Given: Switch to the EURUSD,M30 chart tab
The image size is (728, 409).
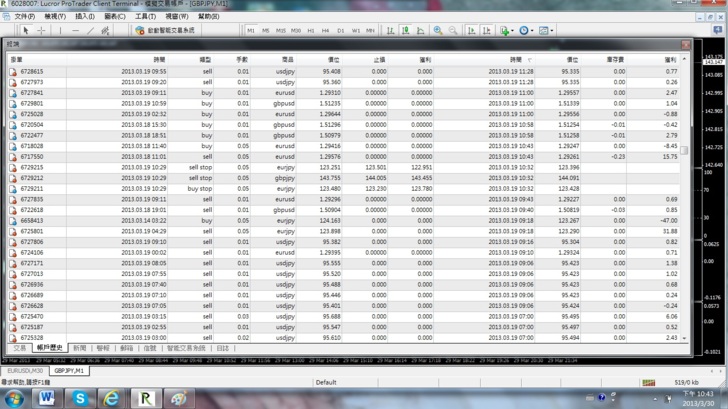Looking at the screenshot, I should pos(24,370).
